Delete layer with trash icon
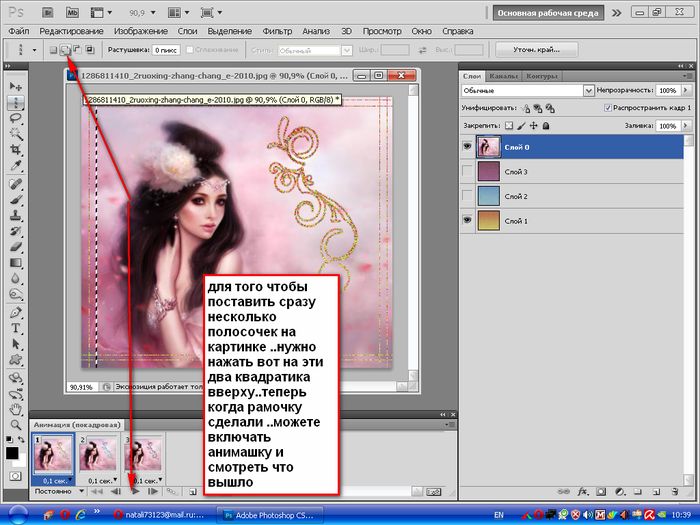The height and width of the screenshot is (525, 700). [x=675, y=492]
